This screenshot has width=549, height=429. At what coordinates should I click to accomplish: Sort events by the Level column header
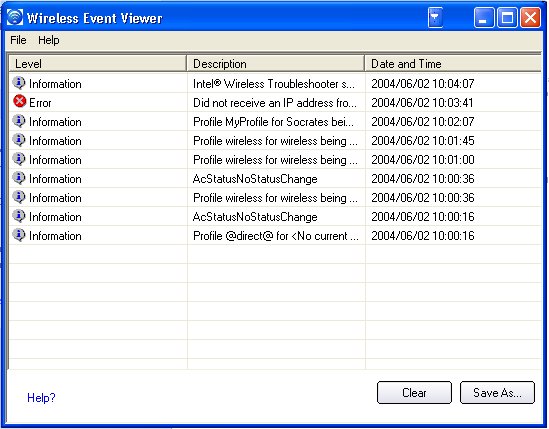pos(98,64)
